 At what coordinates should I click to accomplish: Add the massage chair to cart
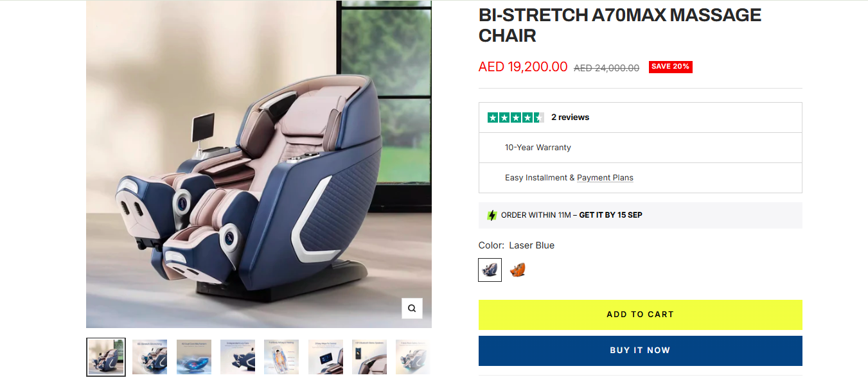tap(641, 315)
